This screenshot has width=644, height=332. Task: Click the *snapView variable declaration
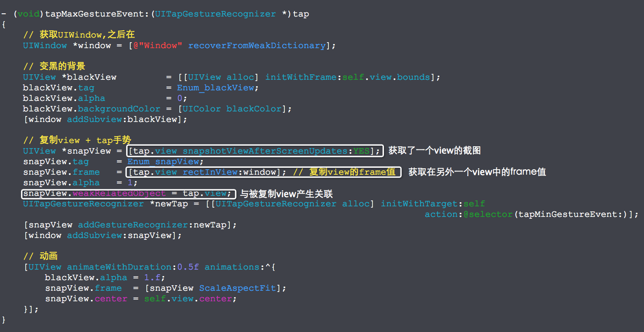[86, 151]
